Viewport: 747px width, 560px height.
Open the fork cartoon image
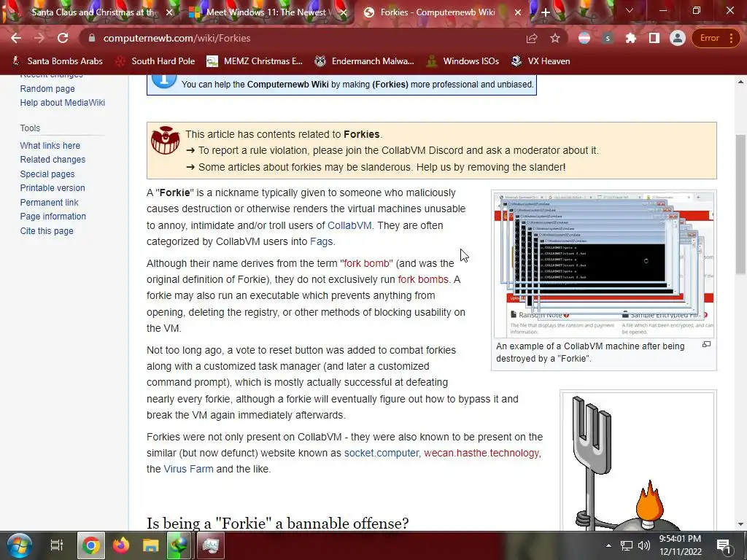[x=638, y=461]
